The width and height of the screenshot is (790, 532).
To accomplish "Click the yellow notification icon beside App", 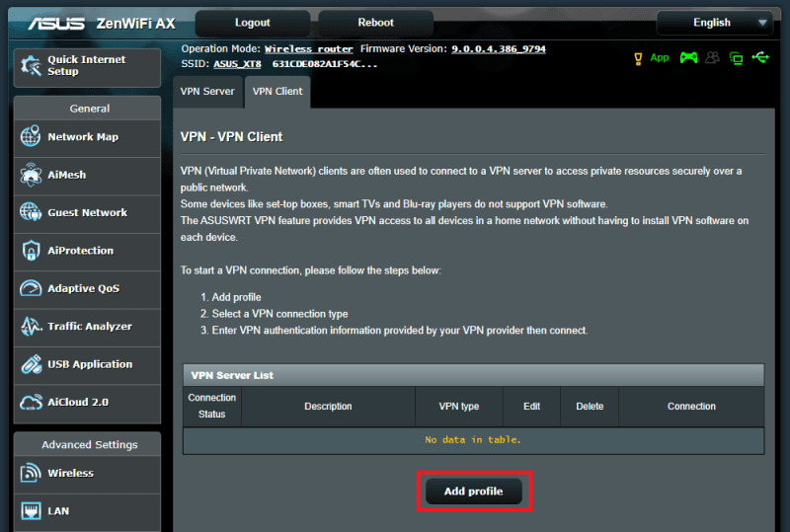I will pyautogui.click(x=638, y=58).
